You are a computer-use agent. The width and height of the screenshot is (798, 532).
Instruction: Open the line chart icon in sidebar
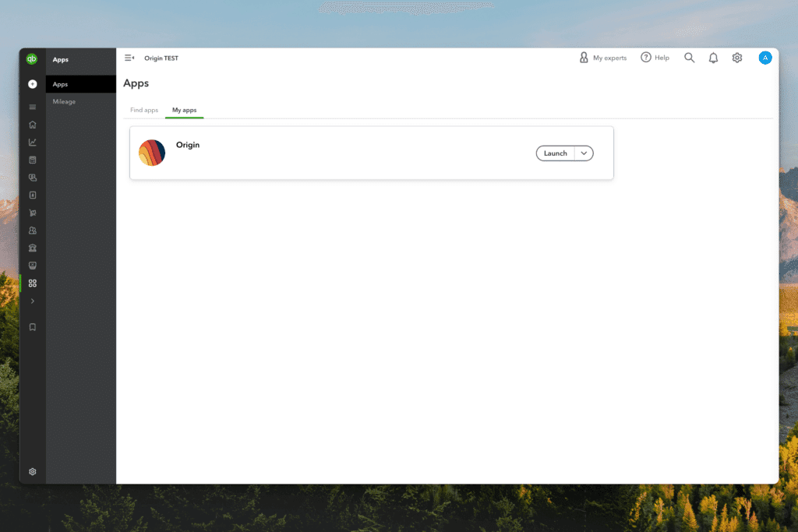[33, 143]
